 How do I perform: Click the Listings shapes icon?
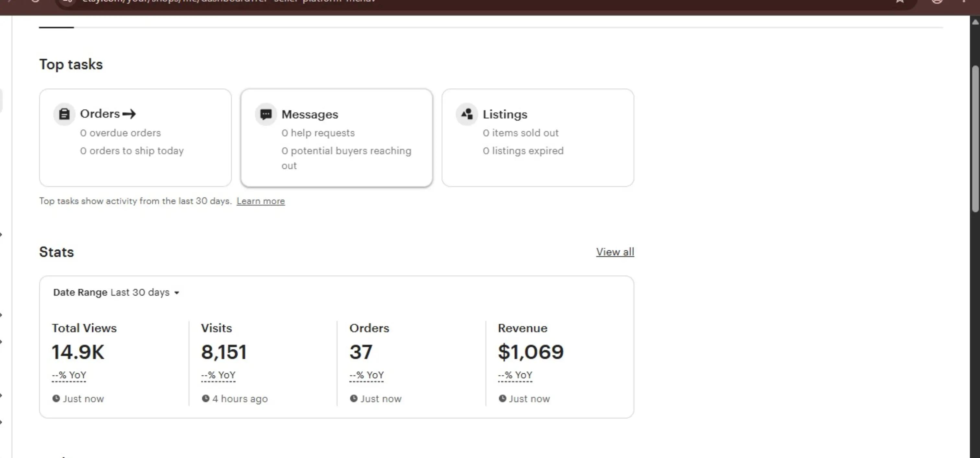point(467,114)
